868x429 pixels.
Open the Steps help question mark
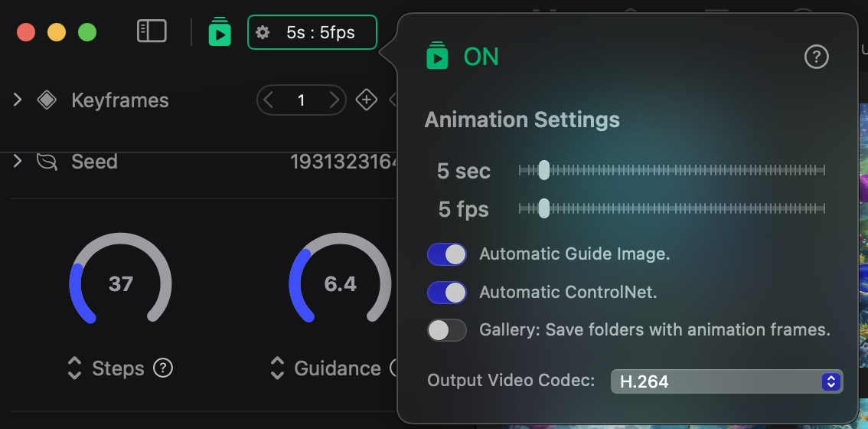pos(162,368)
